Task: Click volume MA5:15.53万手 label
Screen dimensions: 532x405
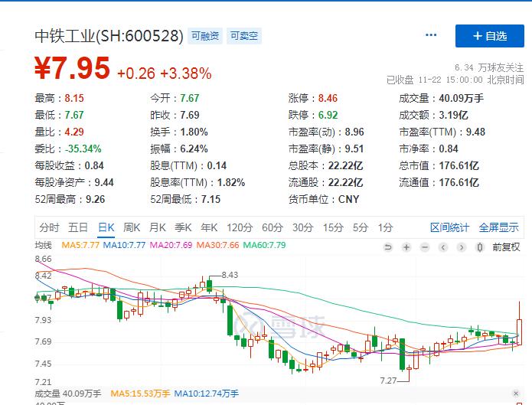Action: [140, 394]
